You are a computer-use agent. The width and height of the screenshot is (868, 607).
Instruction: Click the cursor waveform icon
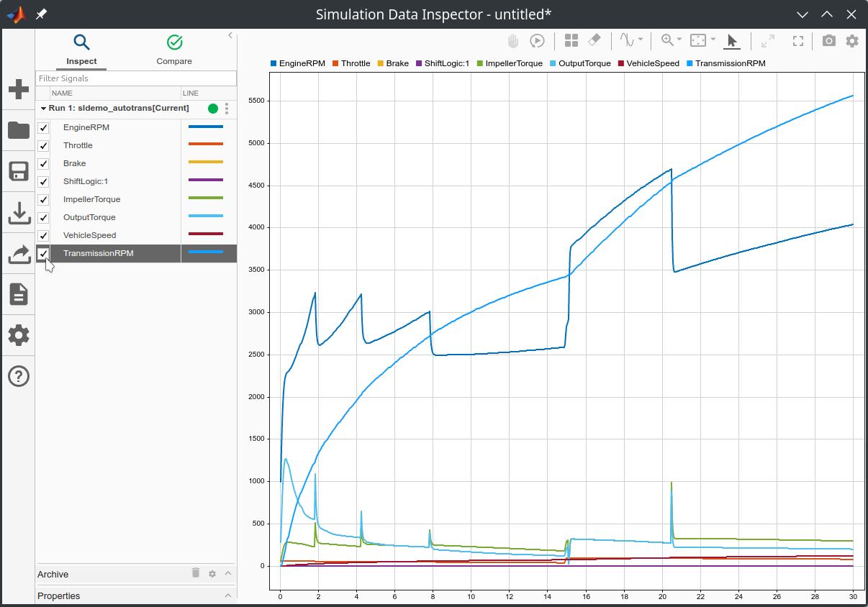click(628, 40)
